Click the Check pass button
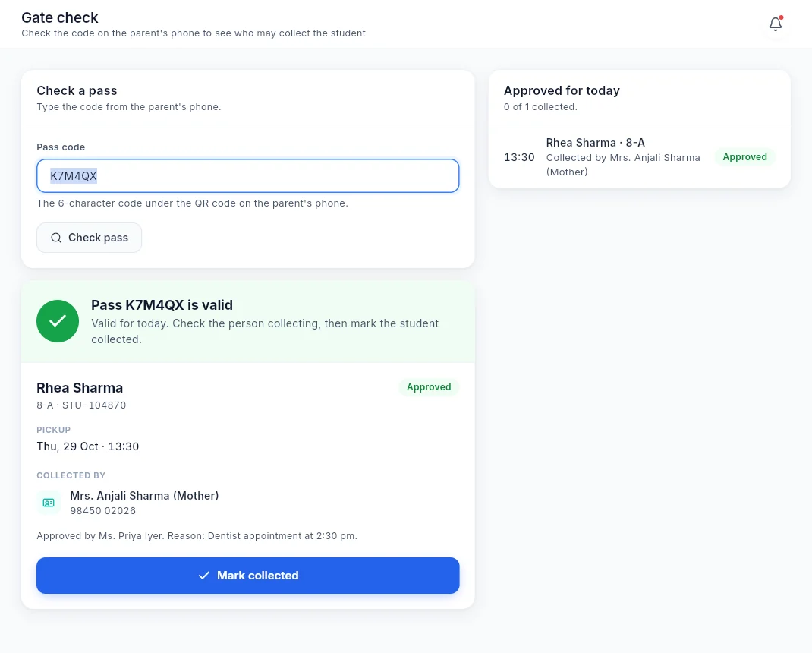Screen dimensions: 812x653 tap(89, 238)
